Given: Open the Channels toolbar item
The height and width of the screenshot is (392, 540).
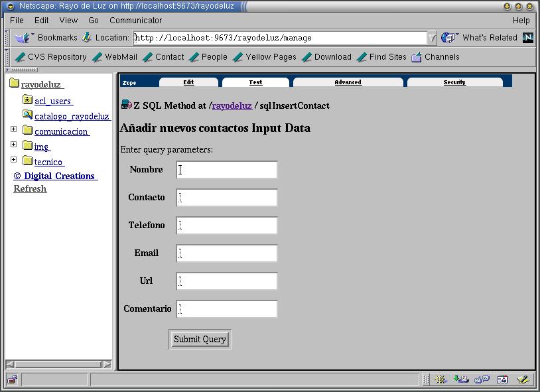Looking at the screenshot, I should tap(435, 57).
